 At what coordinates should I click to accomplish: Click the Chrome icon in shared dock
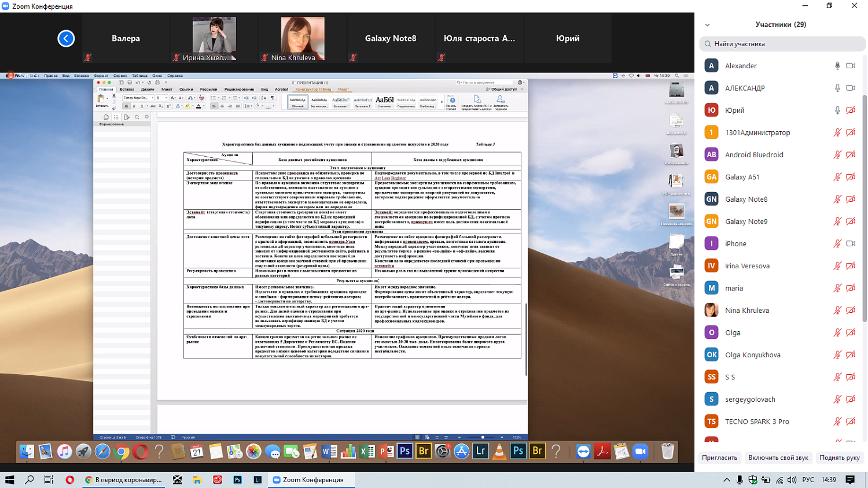coord(122,452)
